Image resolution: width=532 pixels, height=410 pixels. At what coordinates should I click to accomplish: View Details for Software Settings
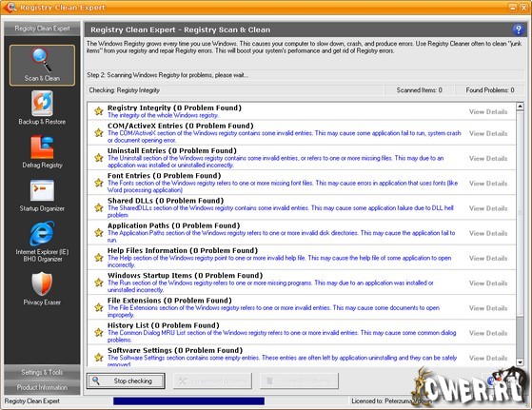(x=488, y=358)
